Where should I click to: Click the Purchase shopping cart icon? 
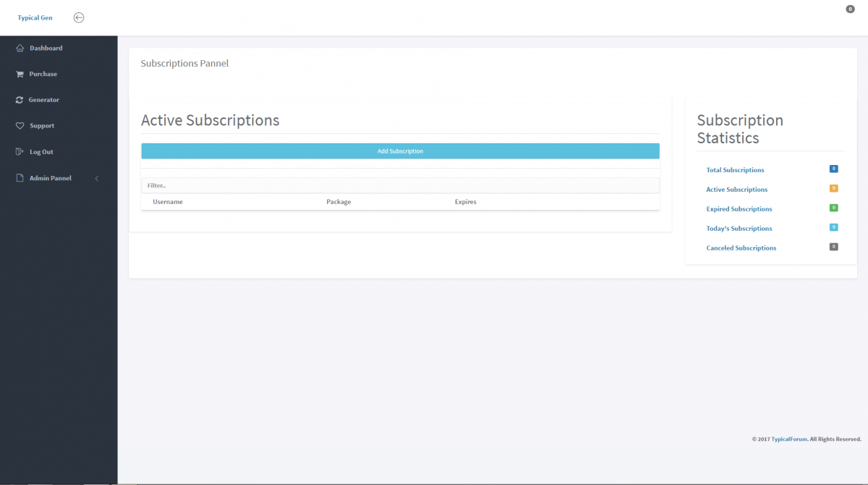pos(20,75)
